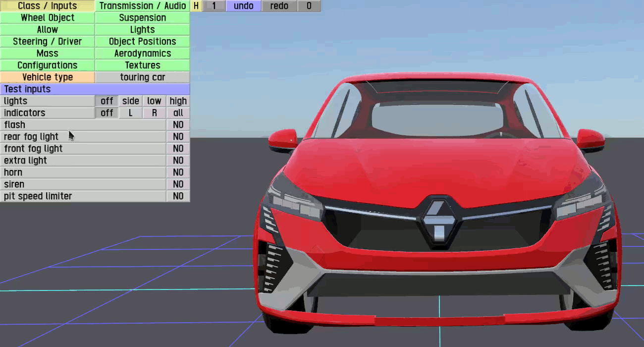Click the diamond logo on the car grille

pos(439,222)
